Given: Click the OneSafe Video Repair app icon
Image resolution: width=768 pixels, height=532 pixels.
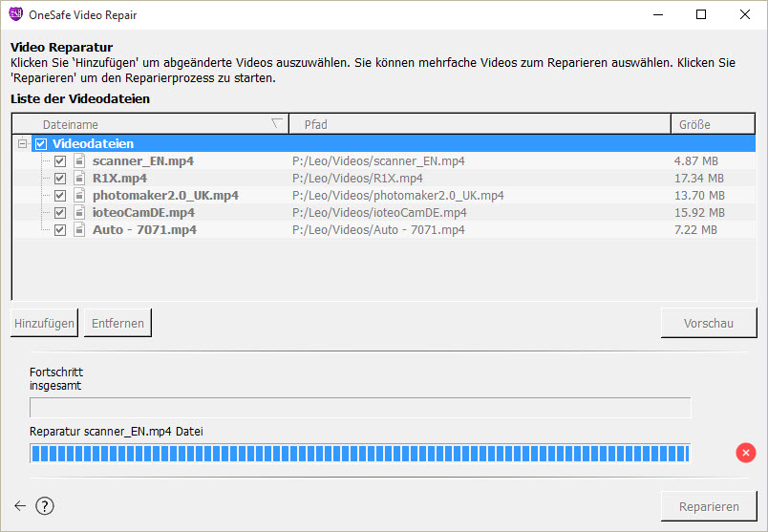Looking at the screenshot, I should (15, 14).
